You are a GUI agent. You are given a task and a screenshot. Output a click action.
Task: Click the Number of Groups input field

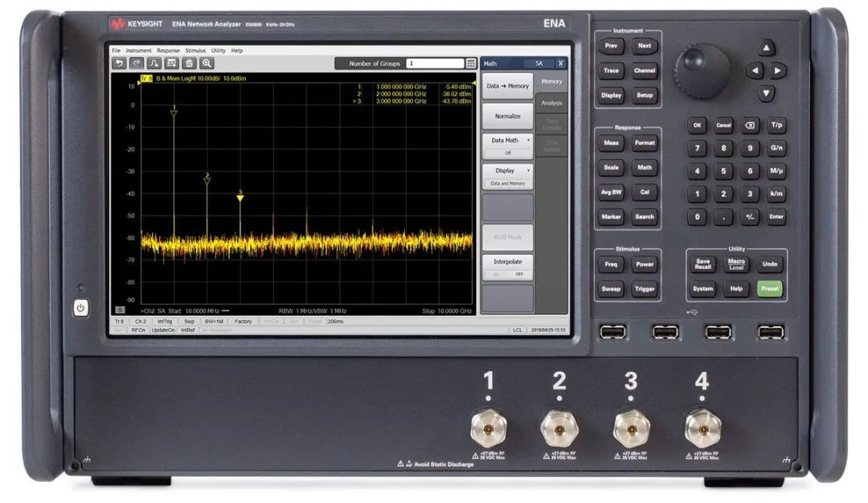coord(435,63)
